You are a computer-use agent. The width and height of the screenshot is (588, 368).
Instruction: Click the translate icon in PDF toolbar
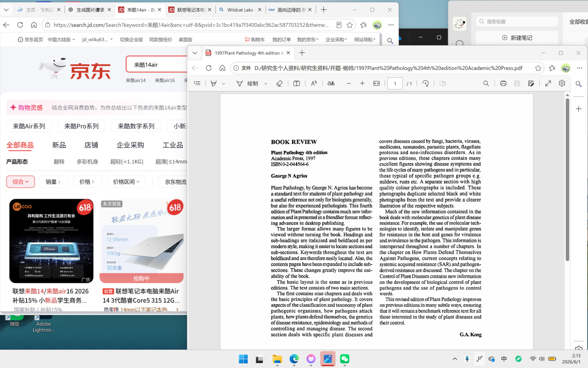[x=331, y=83]
